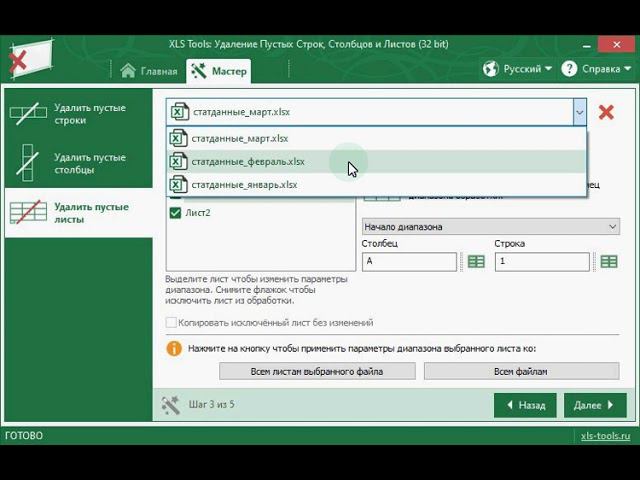Click the XLS Tools logo icon
This screenshot has width=640, height=480.
pyautogui.click(x=31, y=59)
